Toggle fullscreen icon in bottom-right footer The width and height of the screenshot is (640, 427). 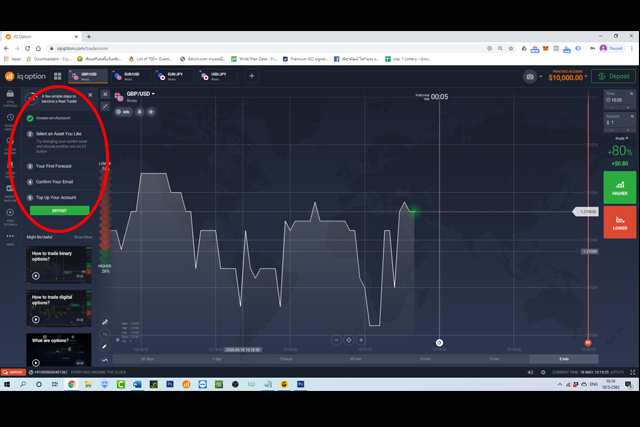coord(632,372)
